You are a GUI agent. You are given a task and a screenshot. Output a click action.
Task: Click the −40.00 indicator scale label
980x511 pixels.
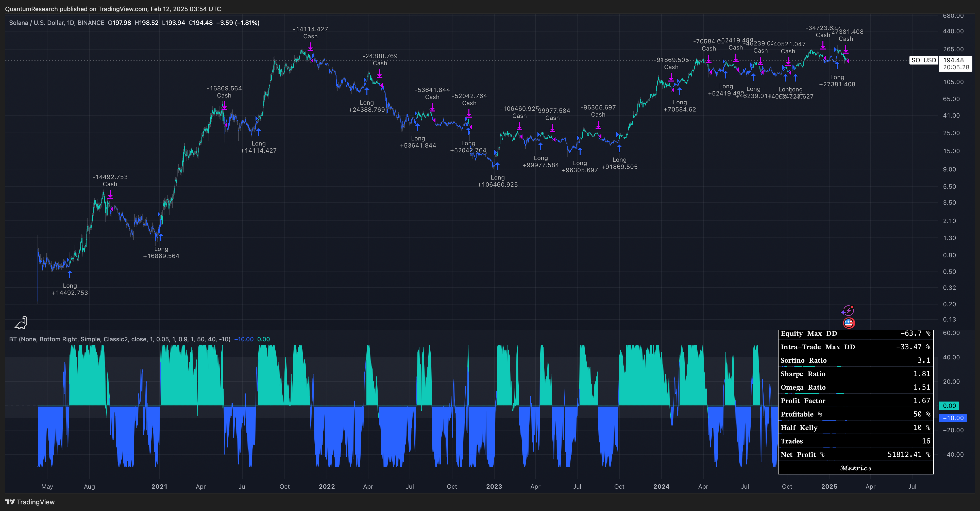[x=953, y=455]
